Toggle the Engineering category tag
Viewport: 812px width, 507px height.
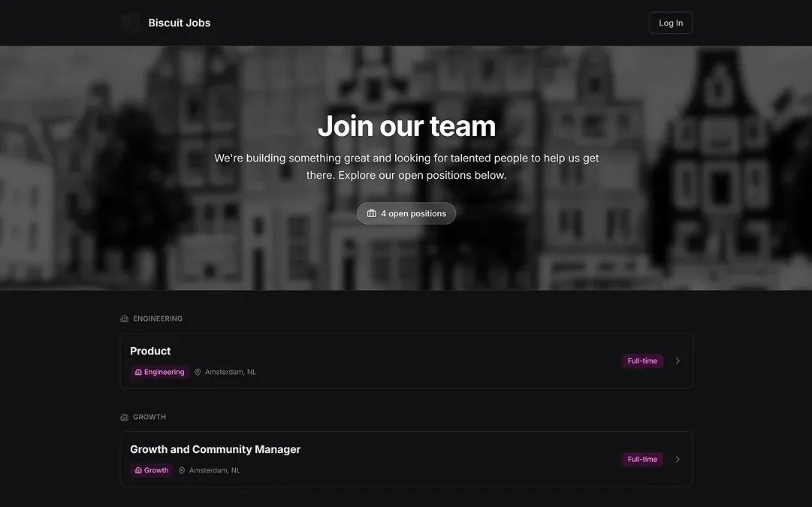159,371
